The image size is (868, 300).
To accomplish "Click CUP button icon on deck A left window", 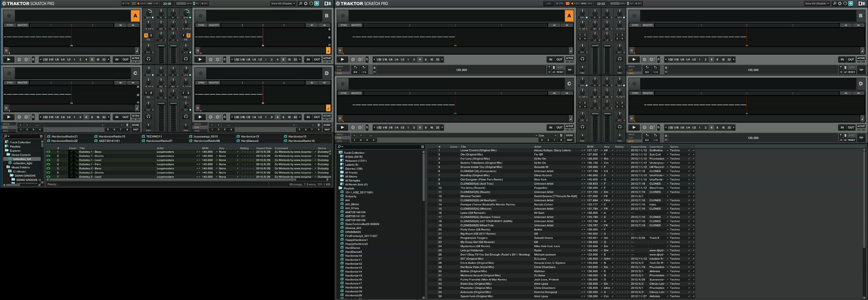I will point(27,59).
